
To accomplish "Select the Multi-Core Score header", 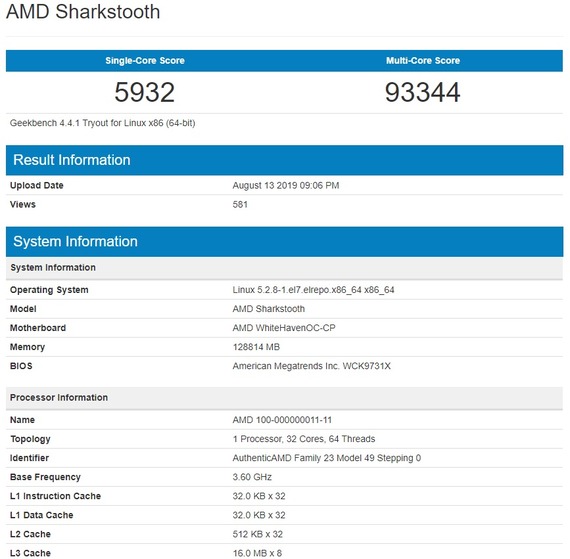I will [x=423, y=61].
